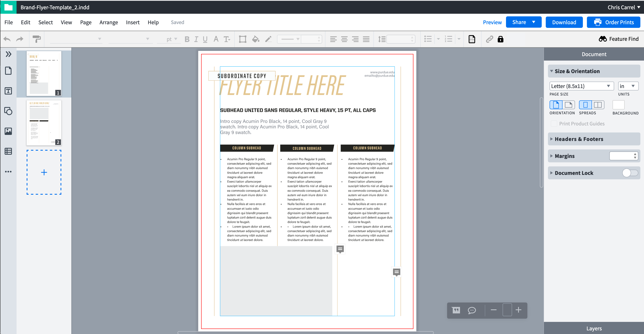
Task: Click the Download button
Action: point(563,22)
